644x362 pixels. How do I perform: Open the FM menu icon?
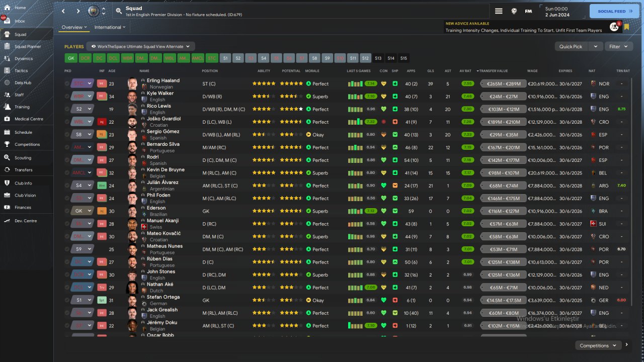(528, 11)
